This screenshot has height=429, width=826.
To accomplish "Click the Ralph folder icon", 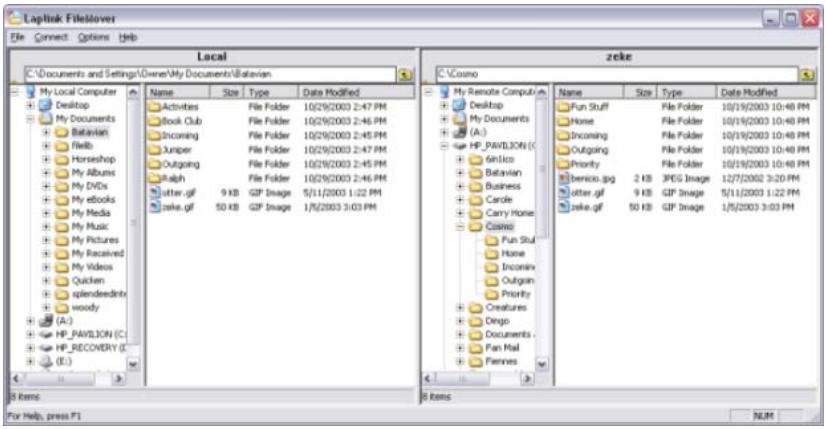I will coord(154,178).
